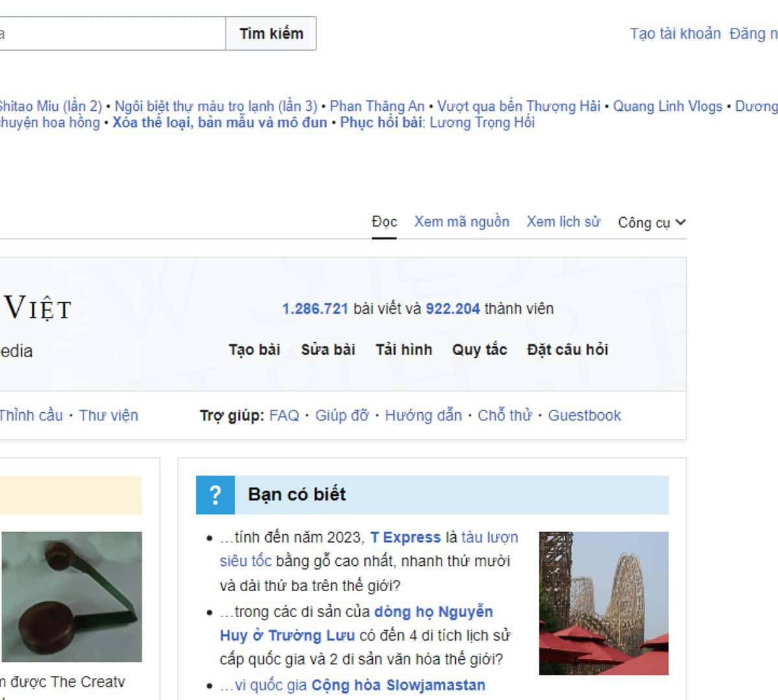This screenshot has height=700, width=778.
Task: Open the Đặt câu hỏi link
Action: click(x=567, y=350)
